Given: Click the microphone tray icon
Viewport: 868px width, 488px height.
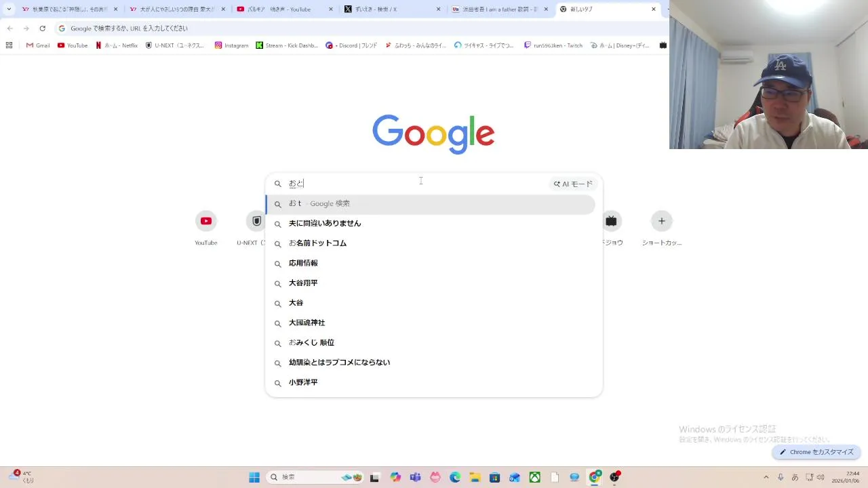Looking at the screenshot, I should pos(781,477).
